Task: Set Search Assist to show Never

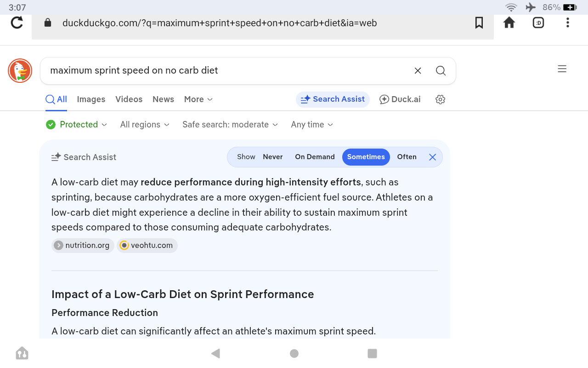Action: pos(273,157)
